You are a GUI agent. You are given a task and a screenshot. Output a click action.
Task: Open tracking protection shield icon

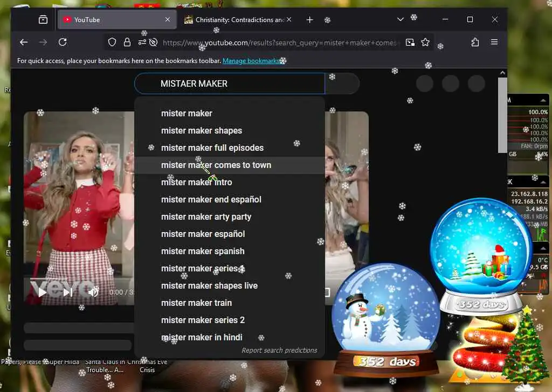coord(112,43)
